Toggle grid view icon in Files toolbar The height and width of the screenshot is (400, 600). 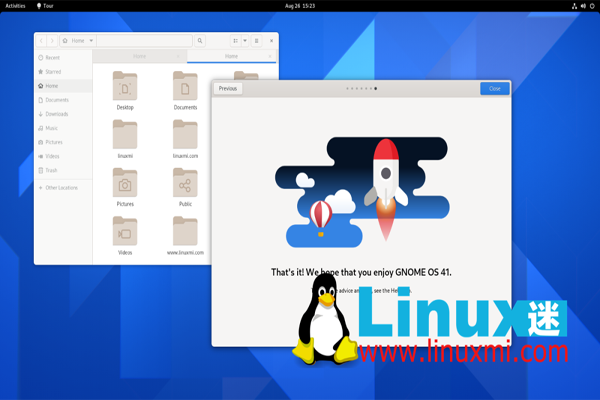click(235, 41)
